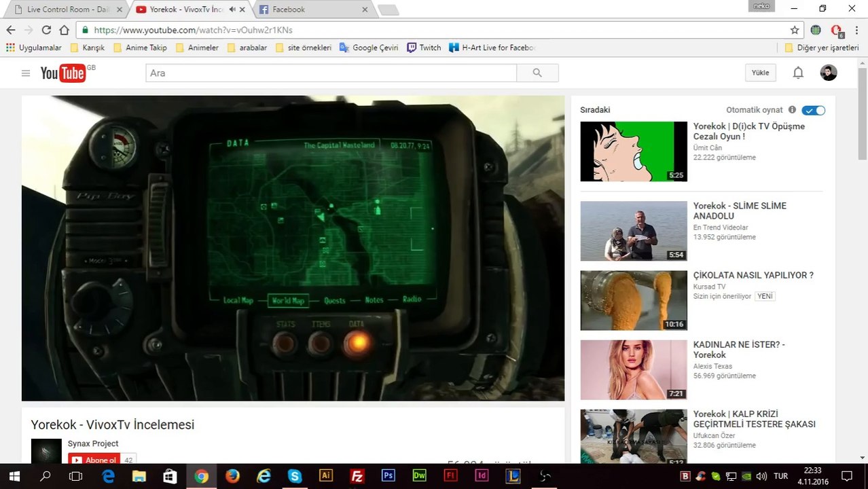The image size is (868, 489).
Task: Toggle the Otomatik oynat autoplay switch
Action: pyautogui.click(x=813, y=110)
